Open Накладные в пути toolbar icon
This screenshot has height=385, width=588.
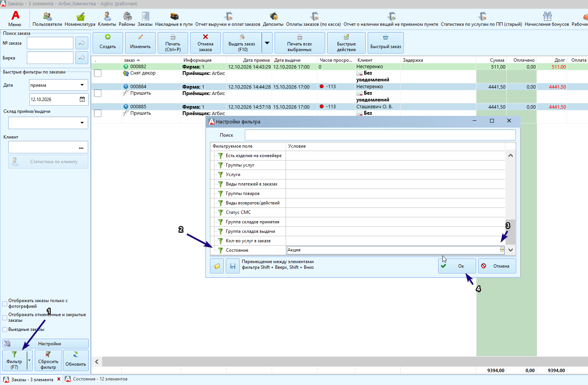click(174, 19)
